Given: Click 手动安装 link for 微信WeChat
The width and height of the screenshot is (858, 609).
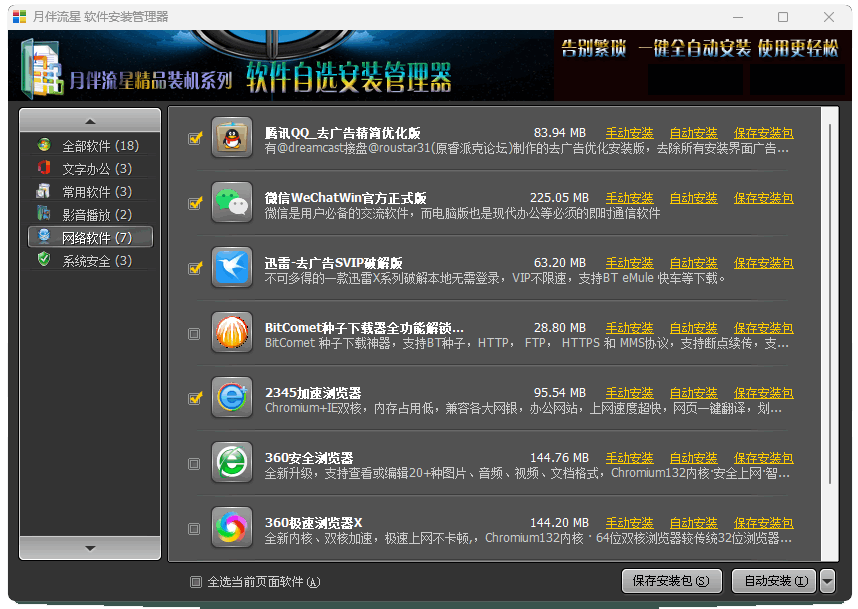Looking at the screenshot, I should click(629, 198).
